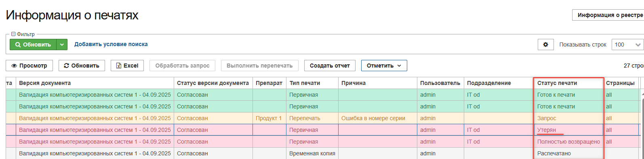Open the Показывать строк 100 dropdown
The width and height of the screenshot is (644, 159).
pyautogui.click(x=627, y=45)
